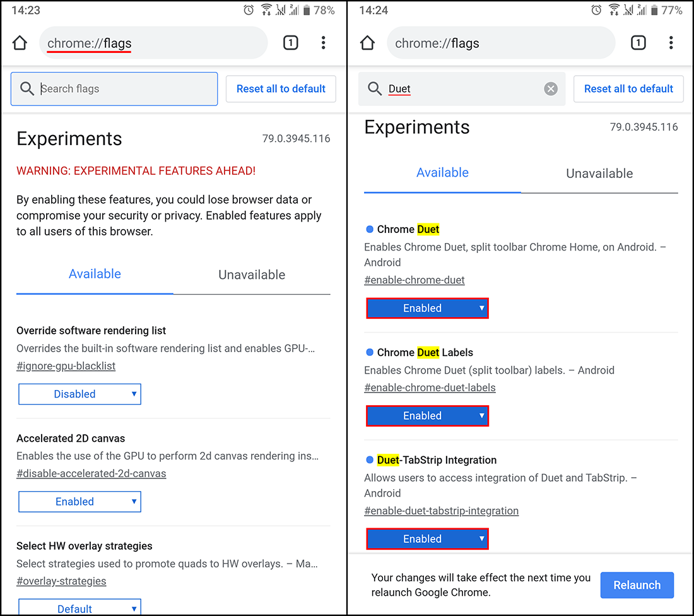Screen dimensions: 694x616
Task: Click the magnifier icon in the empty Search flags box
Action: click(27, 88)
